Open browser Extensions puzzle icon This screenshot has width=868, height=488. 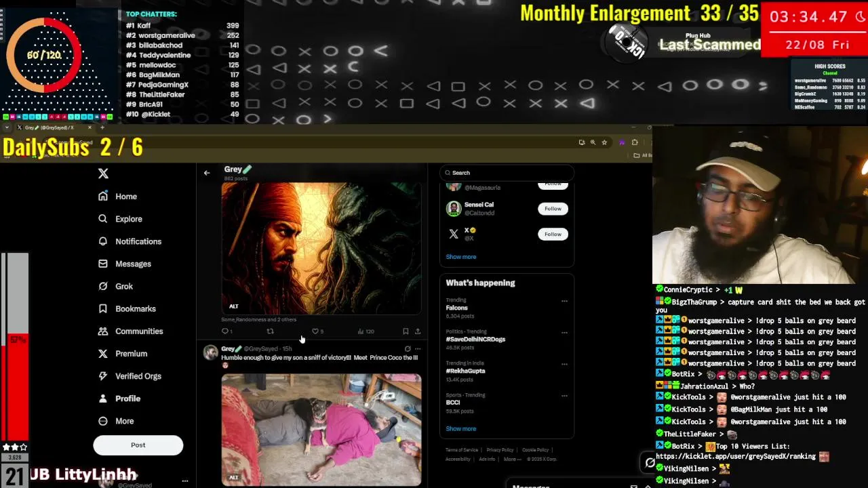click(x=635, y=142)
